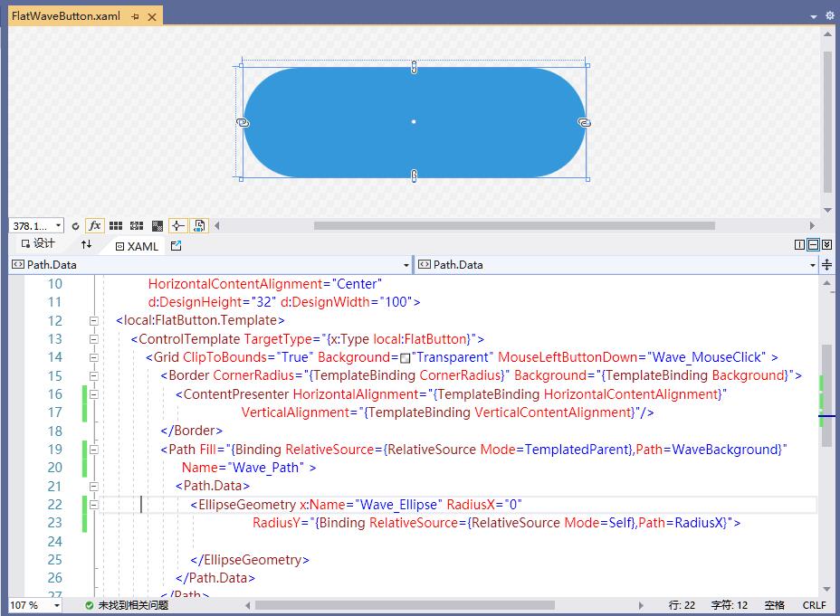
Task: Click the Wave_Ellipse name on line 22
Action: 398,505
